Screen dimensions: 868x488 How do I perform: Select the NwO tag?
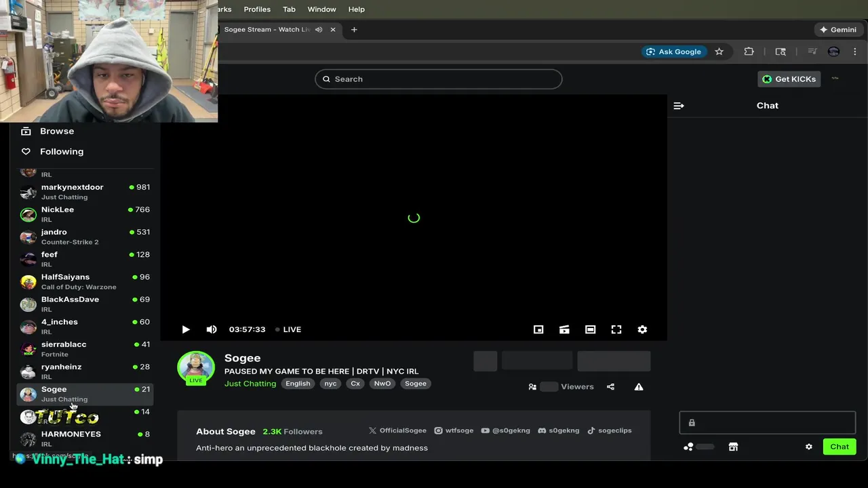(x=382, y=384)
